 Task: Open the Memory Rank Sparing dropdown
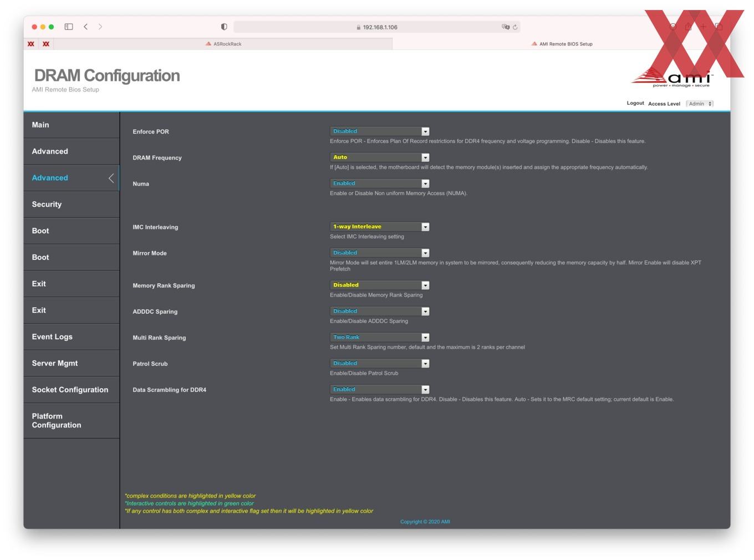(380, 285)
